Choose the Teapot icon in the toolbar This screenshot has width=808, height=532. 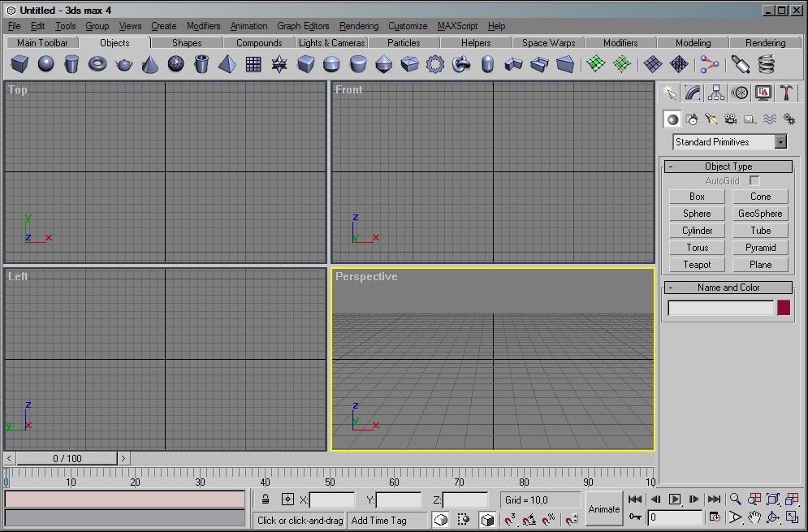pos(123,64)
